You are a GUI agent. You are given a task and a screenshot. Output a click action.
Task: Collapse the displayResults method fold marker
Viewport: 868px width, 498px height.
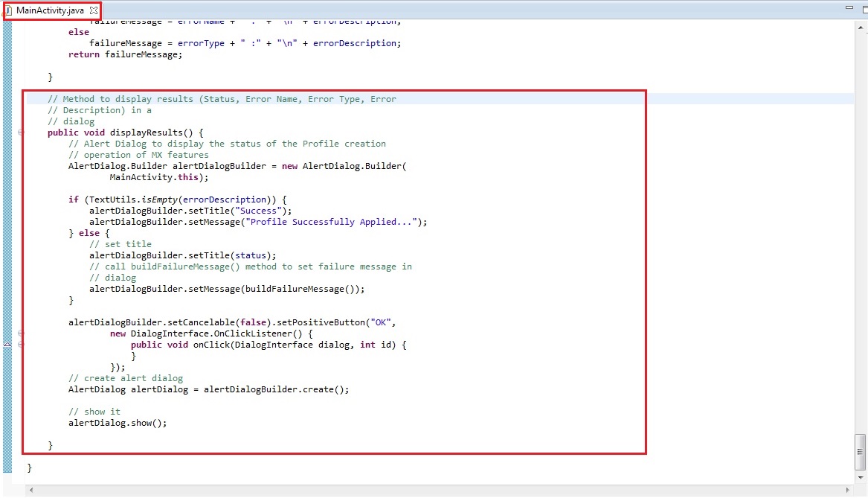tap(20, 133)
